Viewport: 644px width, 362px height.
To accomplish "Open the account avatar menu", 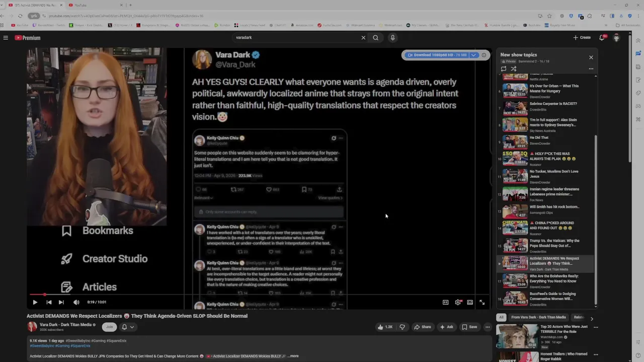I will click(x=616, y=38).
